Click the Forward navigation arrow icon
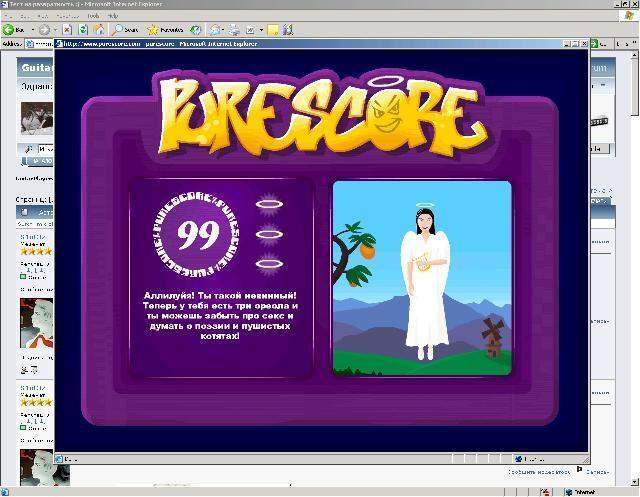Viewport: 640px width, 497px height. pyautogui.click(x=44, y=30)
